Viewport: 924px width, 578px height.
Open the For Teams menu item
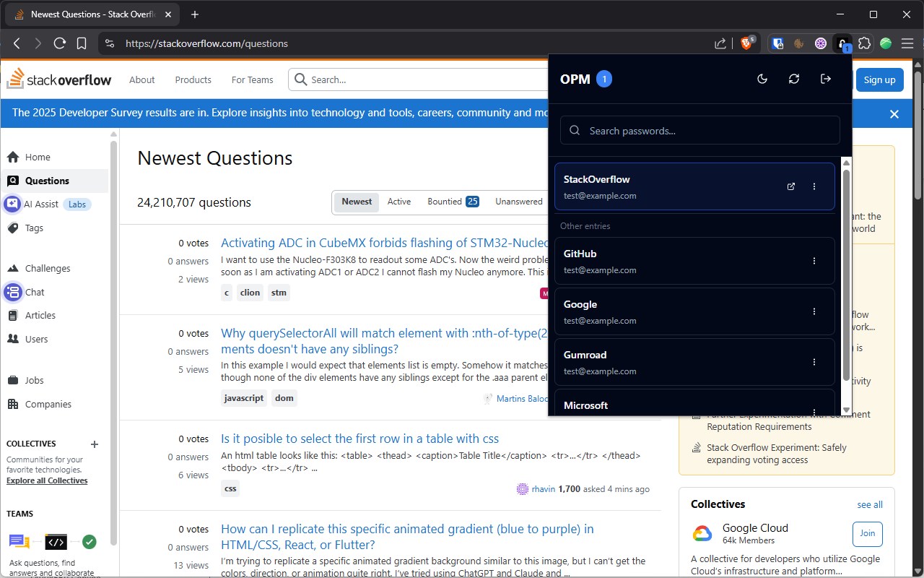click(253, 79)
